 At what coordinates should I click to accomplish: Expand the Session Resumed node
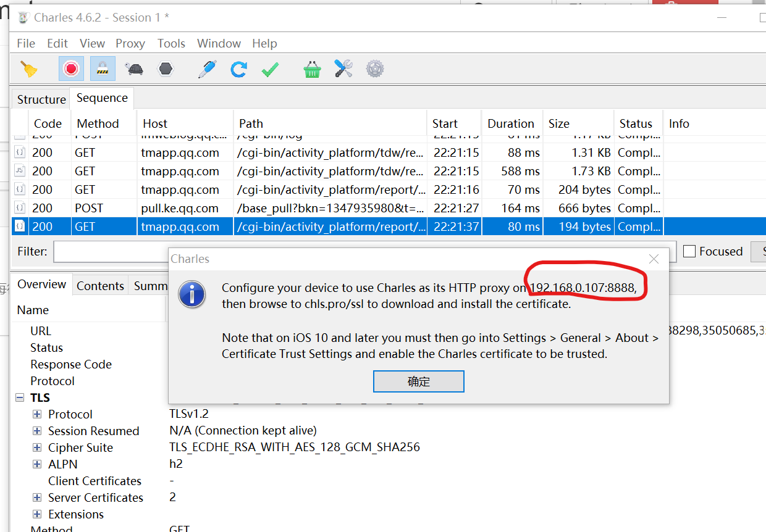pyautogui.click(x=37, y=431)
